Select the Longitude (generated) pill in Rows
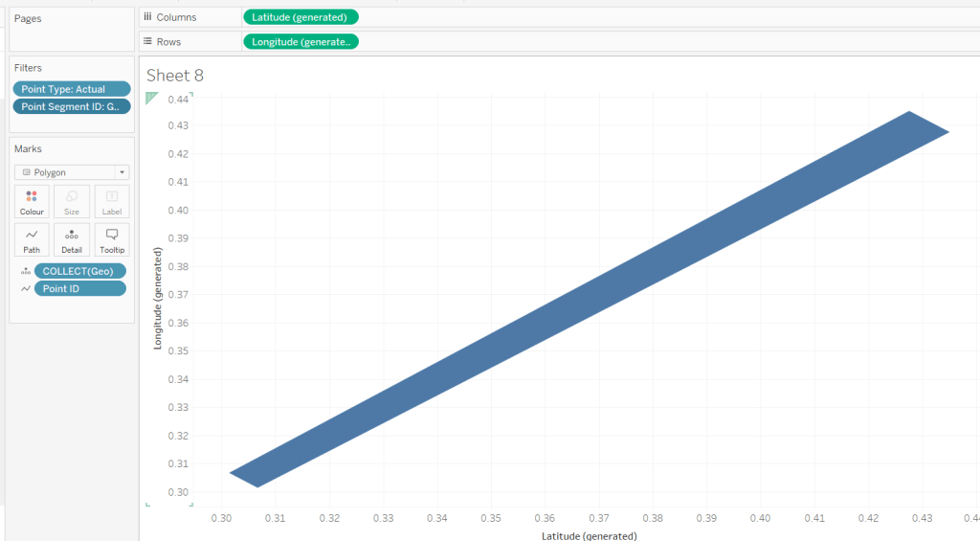 pyautogui.click(x=301, y=41)
